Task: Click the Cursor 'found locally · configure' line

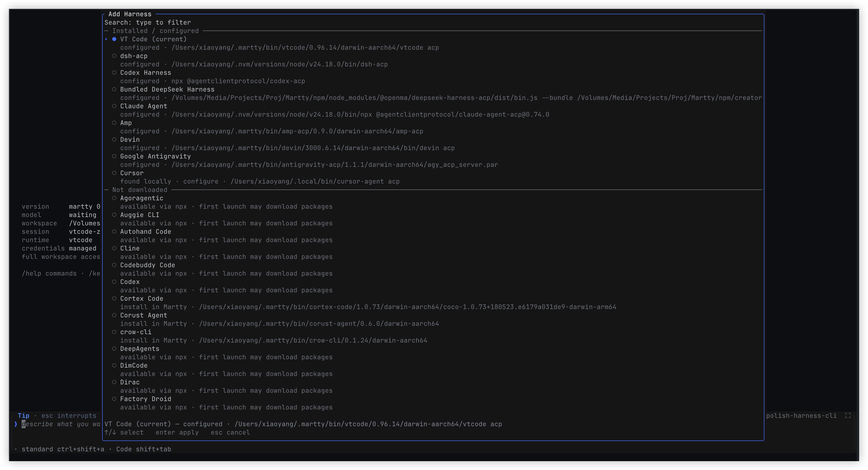Action: click(x=260, y=182)
